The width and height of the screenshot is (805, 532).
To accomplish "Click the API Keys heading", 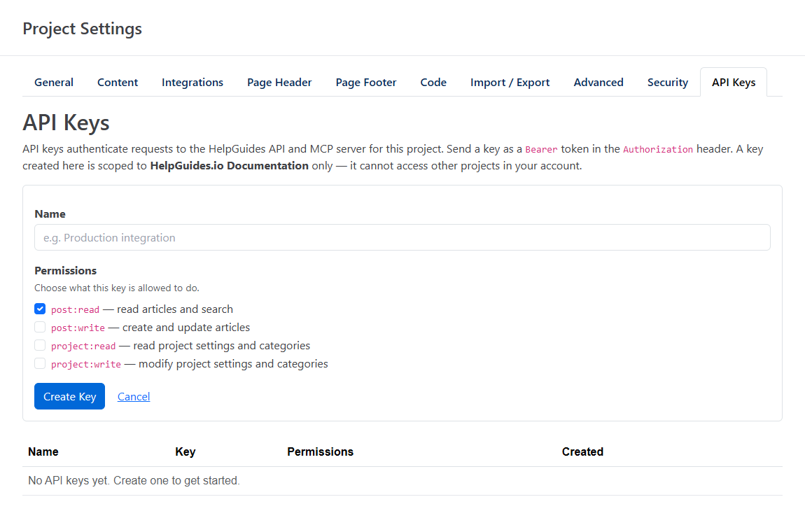I will pyautogui.click(x=66, y=122).
